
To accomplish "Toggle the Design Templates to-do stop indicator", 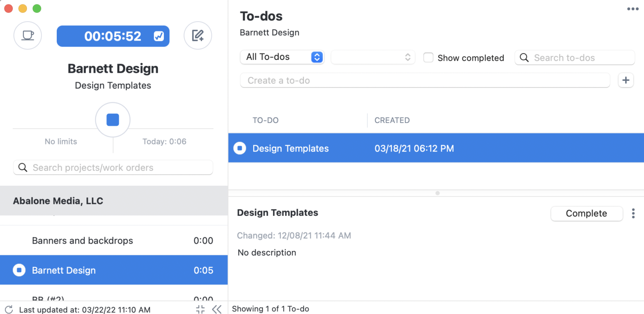I will click(240, 148).
